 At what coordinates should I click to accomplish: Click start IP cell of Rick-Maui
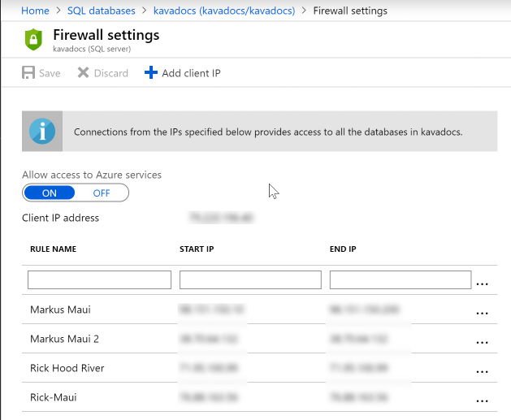click(209, 397)
